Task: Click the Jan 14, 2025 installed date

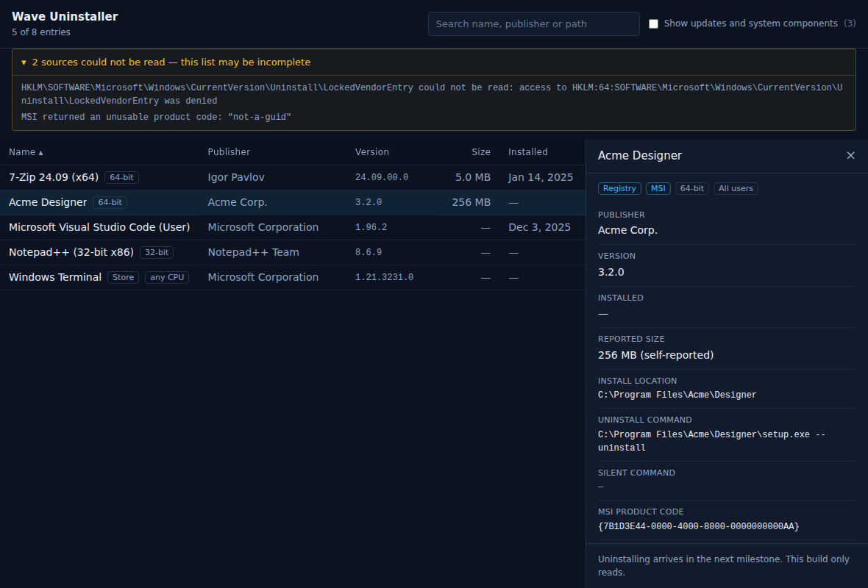Action: (540, 178)
